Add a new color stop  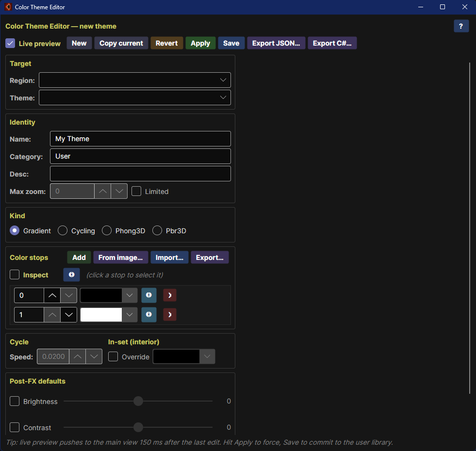coord(79,258)
